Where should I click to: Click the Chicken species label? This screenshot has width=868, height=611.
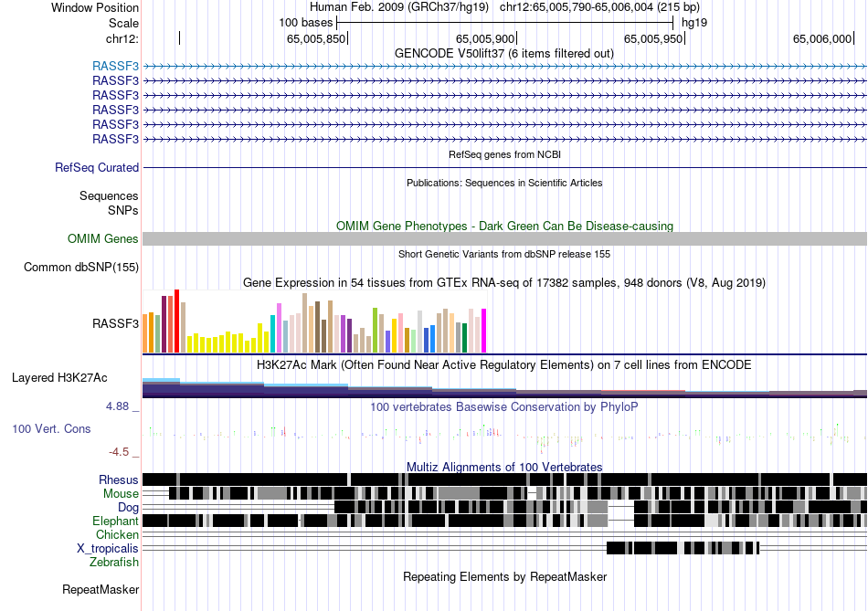[117, 534]
